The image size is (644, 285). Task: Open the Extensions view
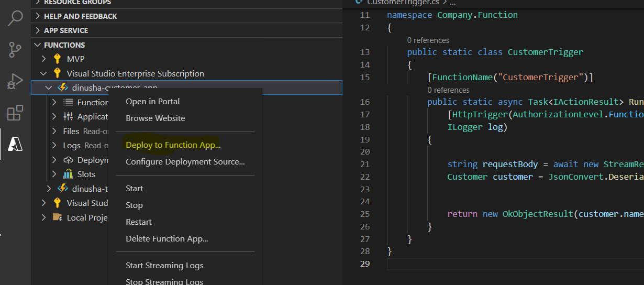(x=15, y=113)
